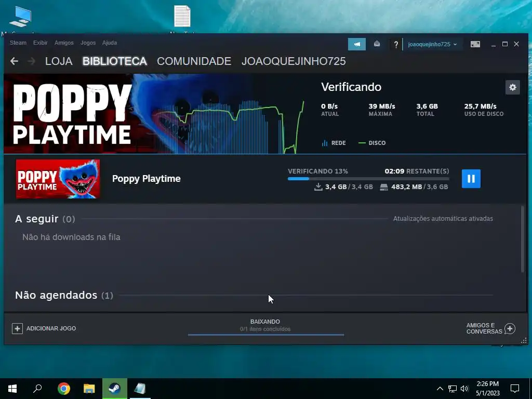Open the LOJA tab

point(59,61)
